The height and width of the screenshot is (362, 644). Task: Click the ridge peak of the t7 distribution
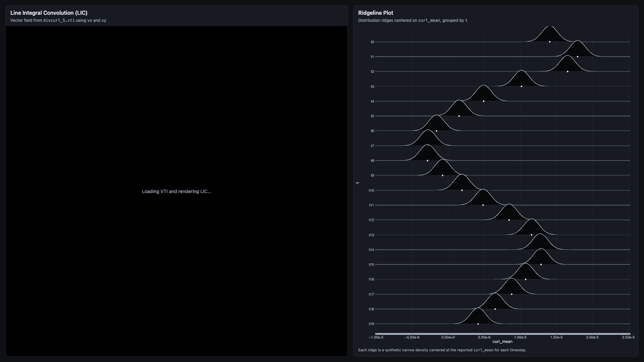pos(428,130)
